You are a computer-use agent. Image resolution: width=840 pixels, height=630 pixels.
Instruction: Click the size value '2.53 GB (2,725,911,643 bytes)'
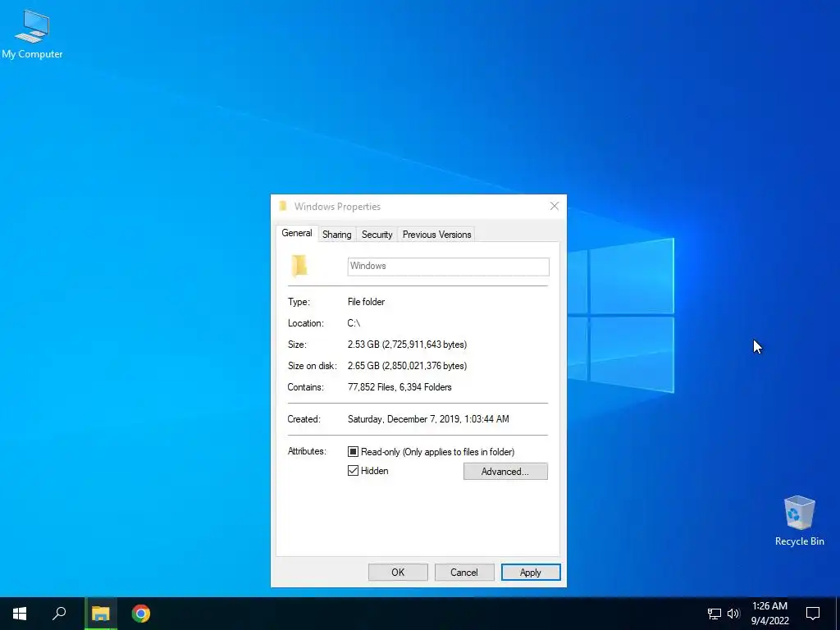tap(407, 345)
